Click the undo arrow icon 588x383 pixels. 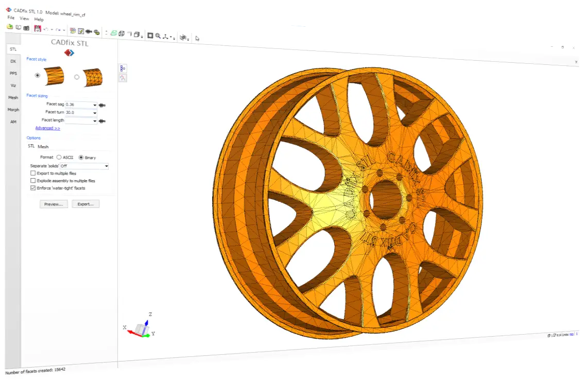point(46,29)
